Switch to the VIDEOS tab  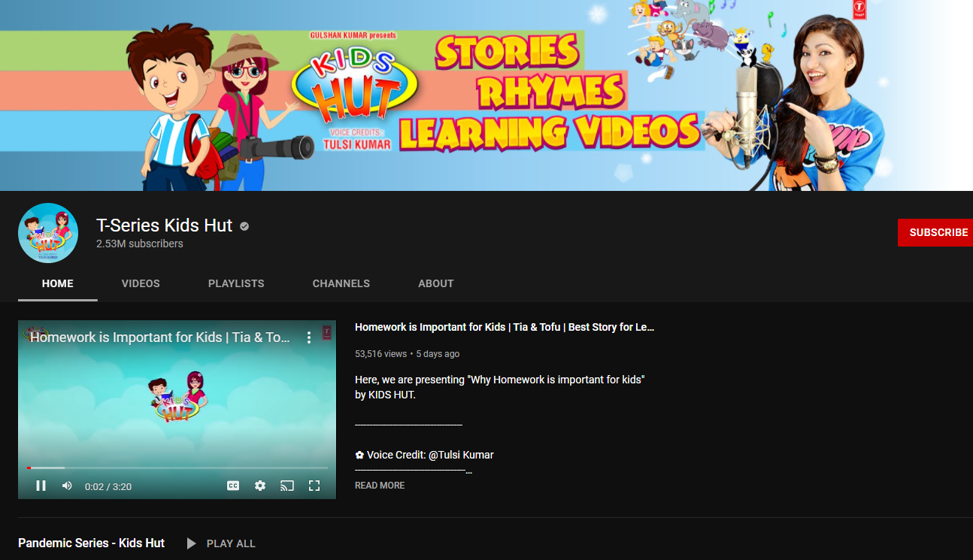[140, 283]
